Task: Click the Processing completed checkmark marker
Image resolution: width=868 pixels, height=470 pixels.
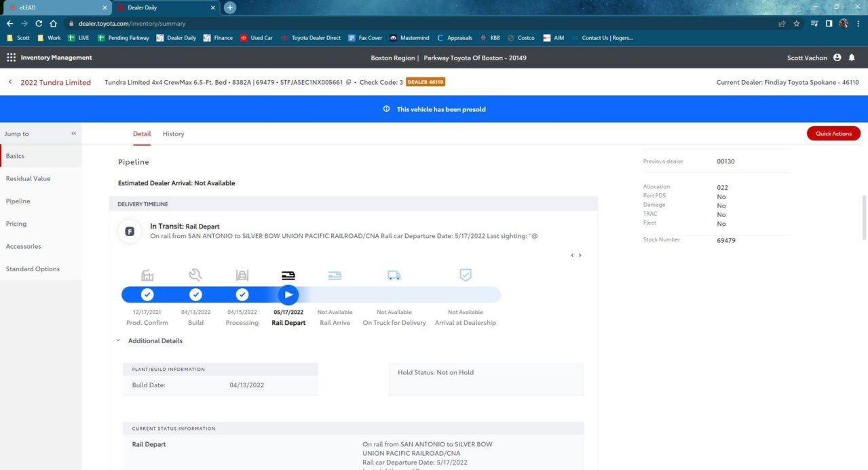Action: [242, 294]
